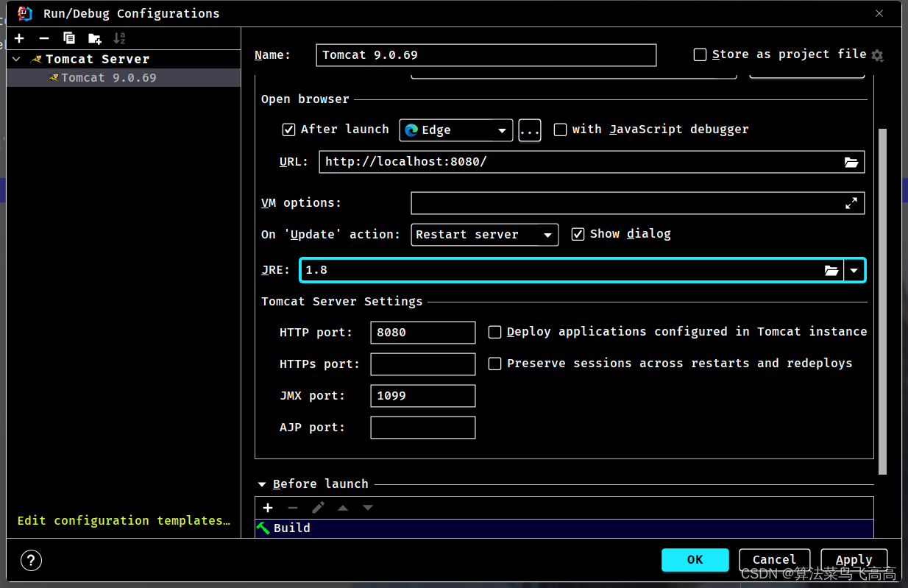Enable with JavaScript debugger checkbox
Image resolution: width=908 pixels, height=588 pixels.
coord(560,130)
